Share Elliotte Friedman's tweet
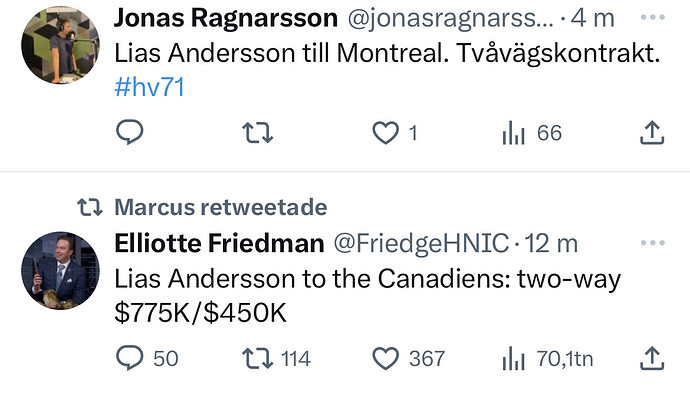Screen dimensions: 690x396 (x=652, y=358)
